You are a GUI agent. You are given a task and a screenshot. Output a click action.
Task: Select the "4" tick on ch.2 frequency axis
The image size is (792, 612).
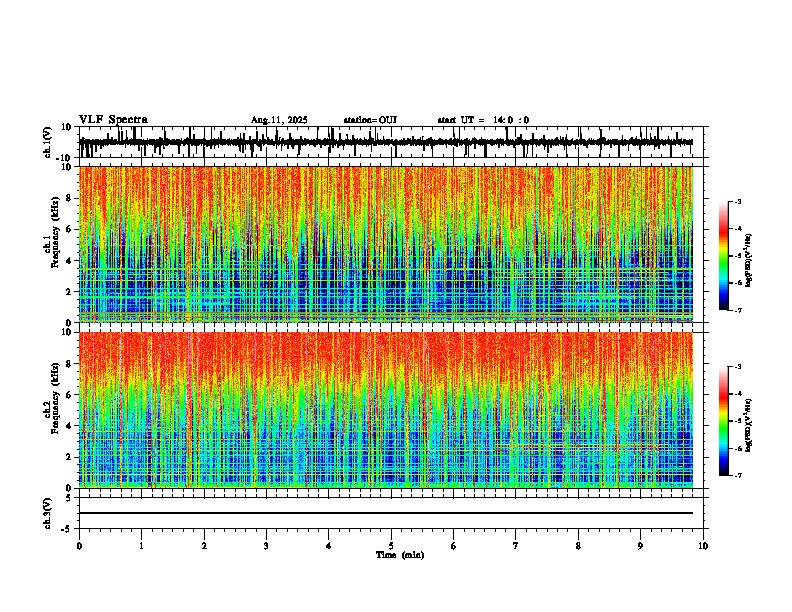click(x=69, y=426)
